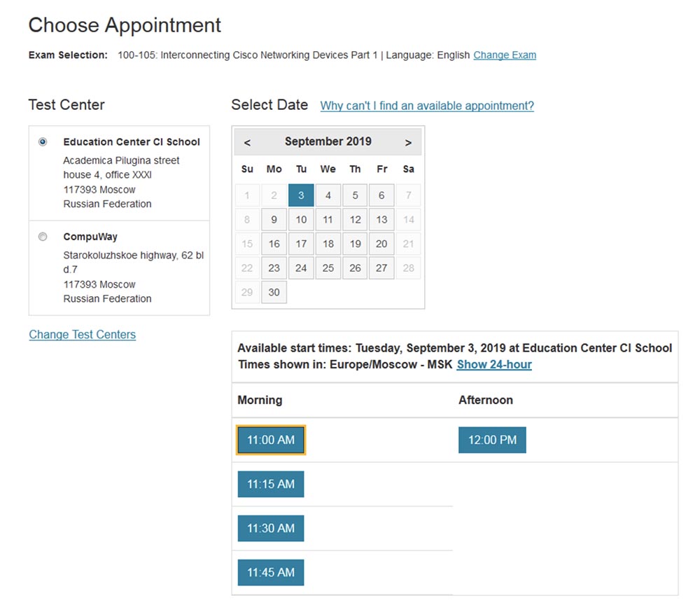Choose September 30 on the calendar

[274, 293]
